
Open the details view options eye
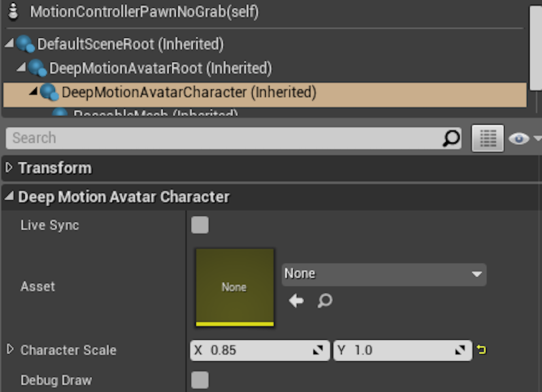point(518,139)
